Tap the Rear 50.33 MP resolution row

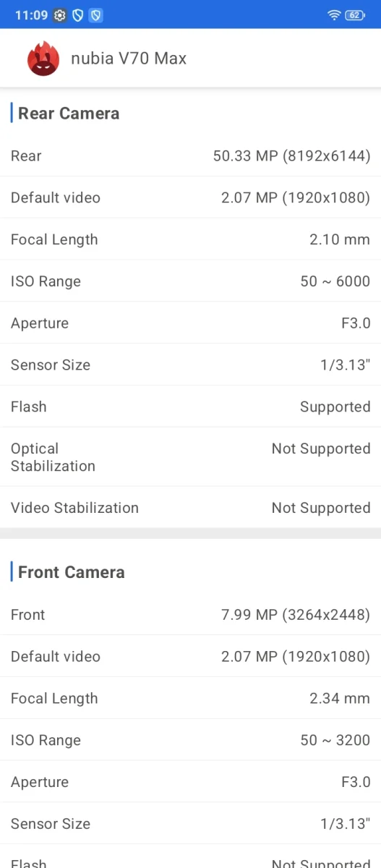pyautogui.click(x=190, y=156)
